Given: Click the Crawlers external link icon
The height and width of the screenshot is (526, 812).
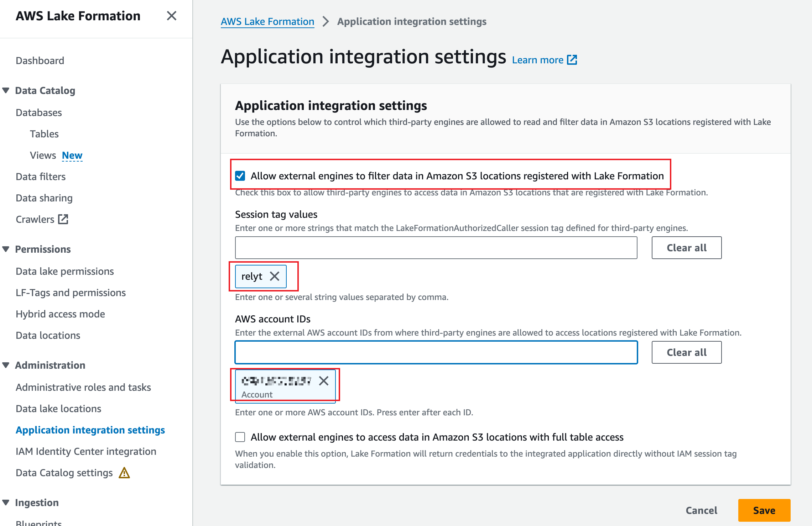Looking at the screenshot, I should click(63, 219).
